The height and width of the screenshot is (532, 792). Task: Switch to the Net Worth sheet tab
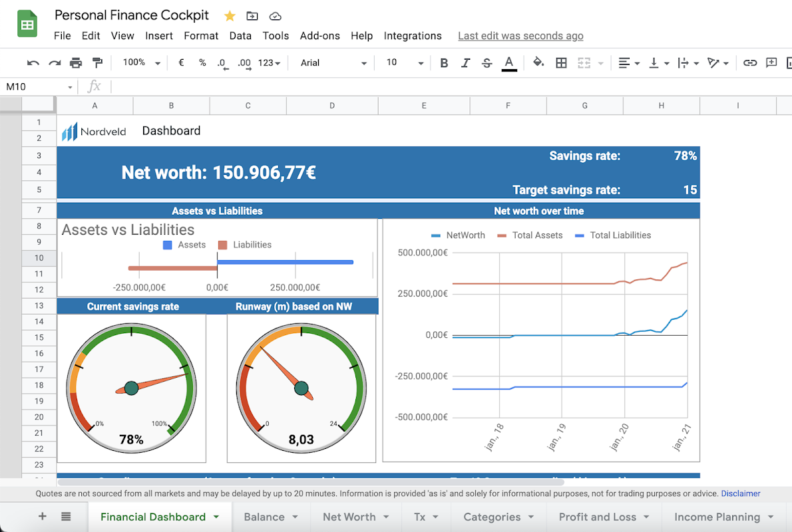click(x=349, y=517)
